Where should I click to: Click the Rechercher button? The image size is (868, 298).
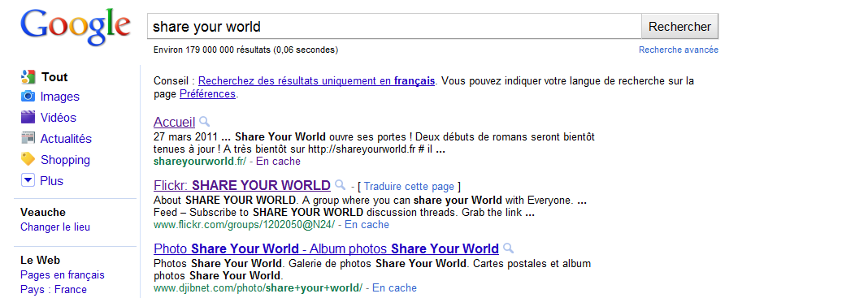[679, 27]
